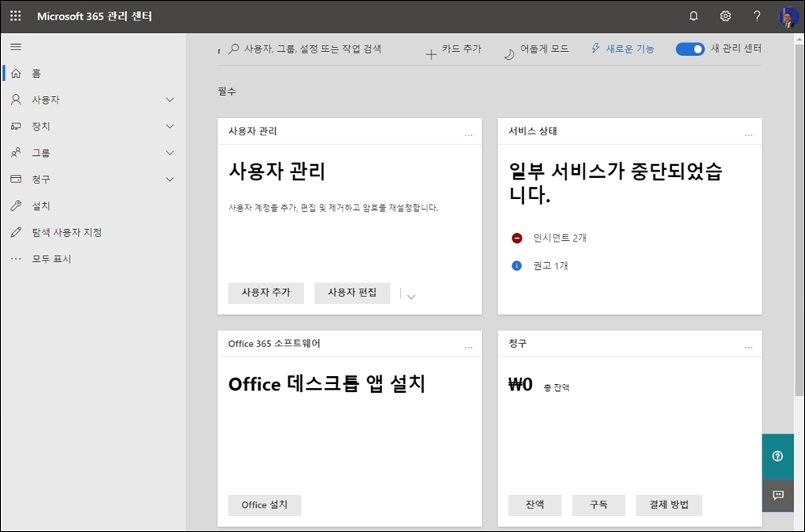805x532 pixels.
Task: Expand the 그룹 menu chevron
Action: click(170, 153)
